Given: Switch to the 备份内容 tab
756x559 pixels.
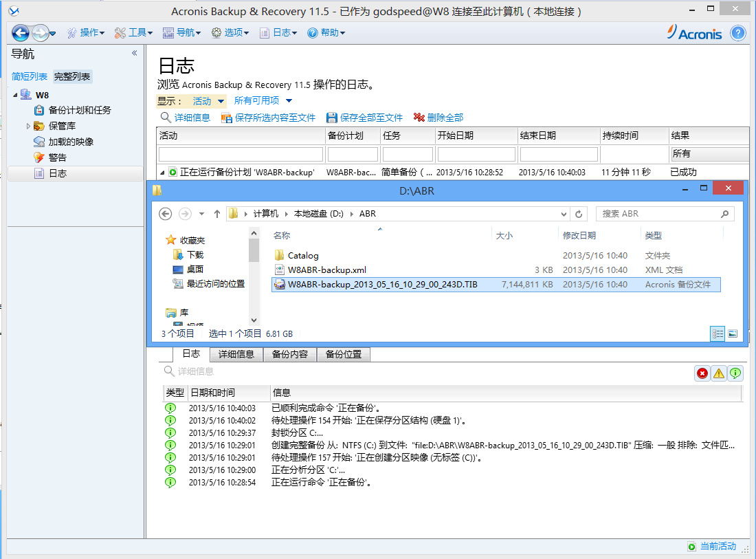Looking at the screenshot, I should (290, 355).
